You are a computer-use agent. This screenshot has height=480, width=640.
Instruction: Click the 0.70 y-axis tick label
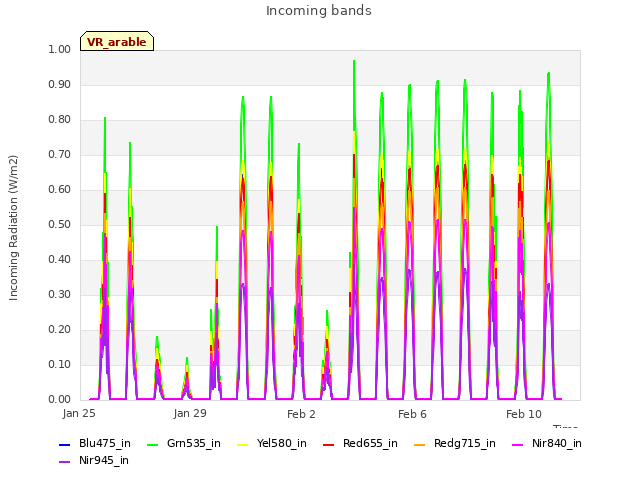tap(60, 155)
